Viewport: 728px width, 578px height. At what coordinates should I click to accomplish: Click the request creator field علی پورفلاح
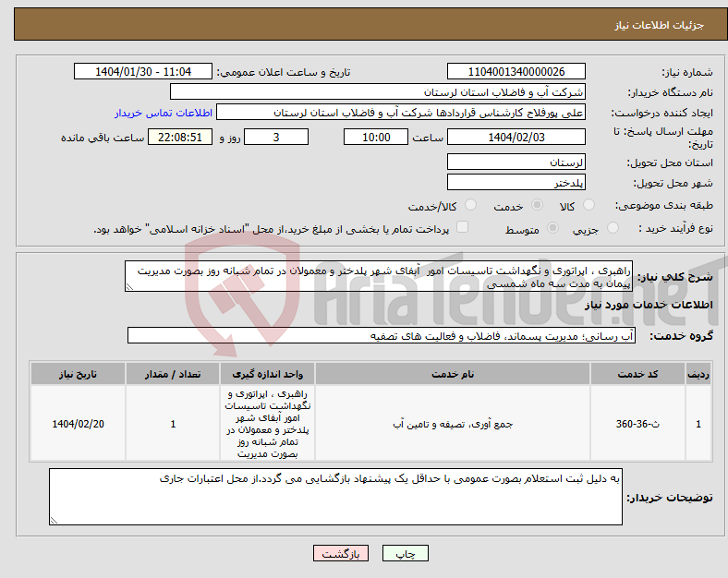pos(401,113)
